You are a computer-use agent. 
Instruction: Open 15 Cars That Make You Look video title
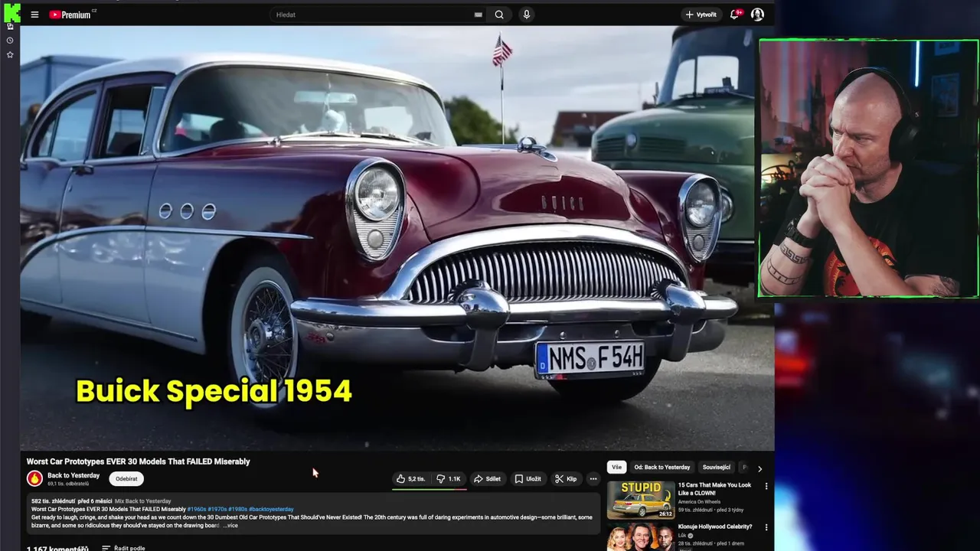(x=715, y=489)
